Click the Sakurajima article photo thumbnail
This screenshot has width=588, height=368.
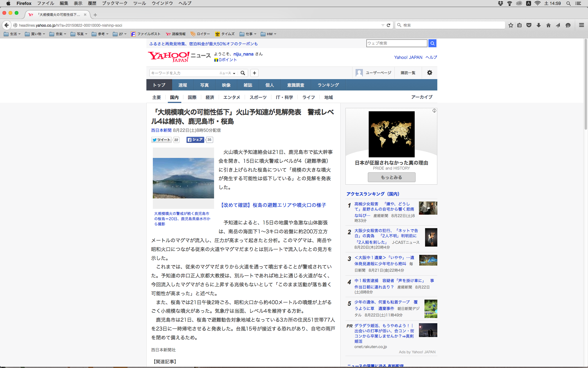point(183,178)
